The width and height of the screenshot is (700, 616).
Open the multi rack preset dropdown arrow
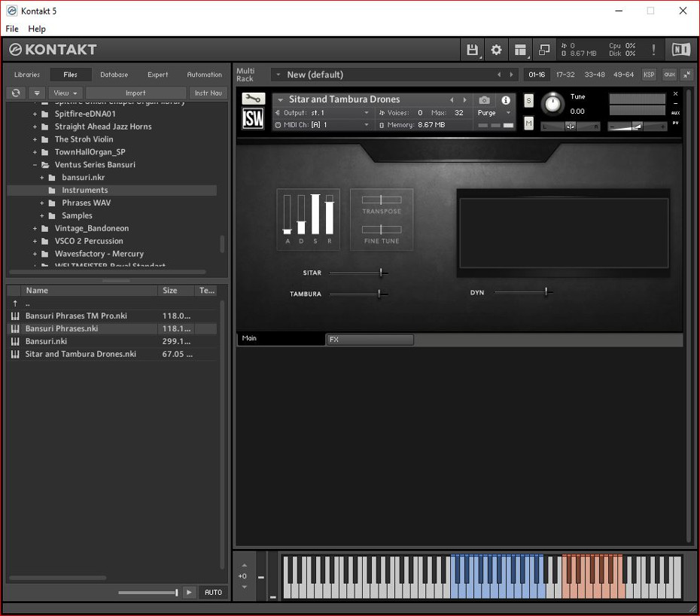(x=278, y=75)
